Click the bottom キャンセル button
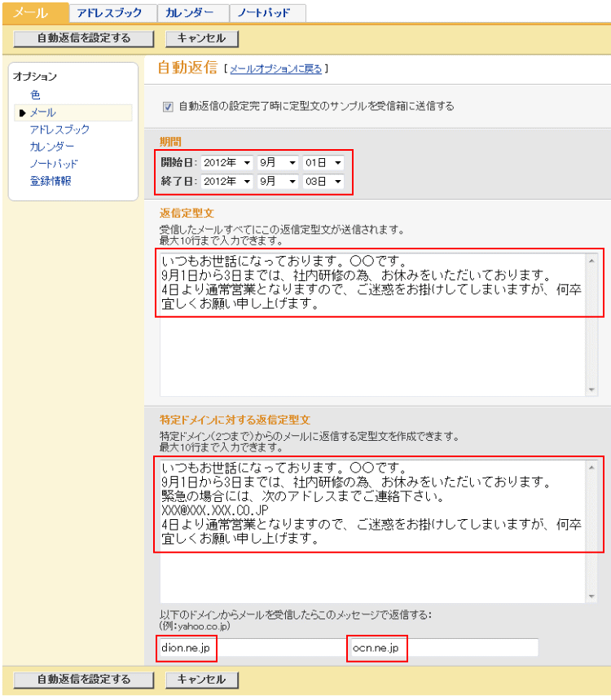The width and height of the screenshot is (611, 700). point(201,680)
